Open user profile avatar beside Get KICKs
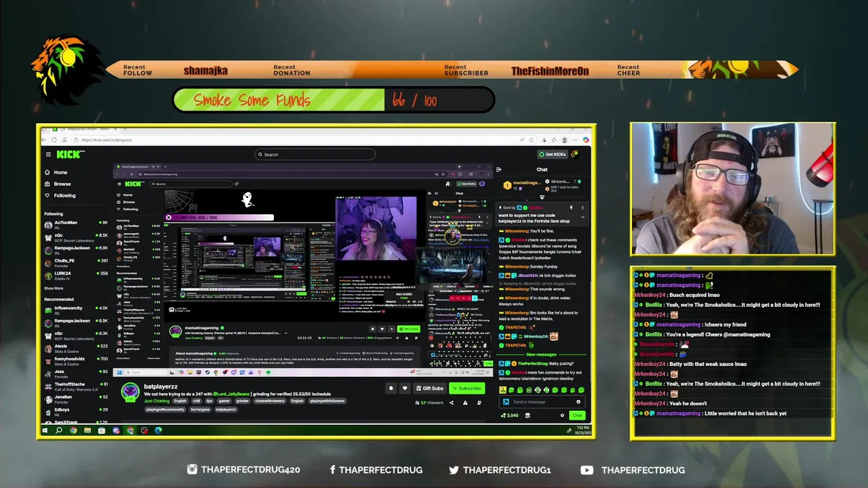 pos(574,155)
